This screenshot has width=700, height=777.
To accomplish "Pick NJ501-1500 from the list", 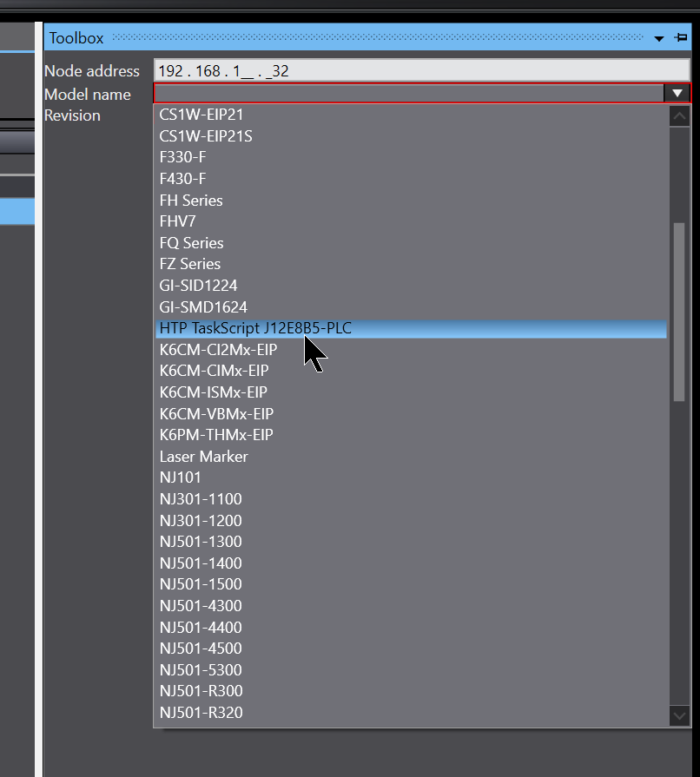I will [x=411, y=583].
